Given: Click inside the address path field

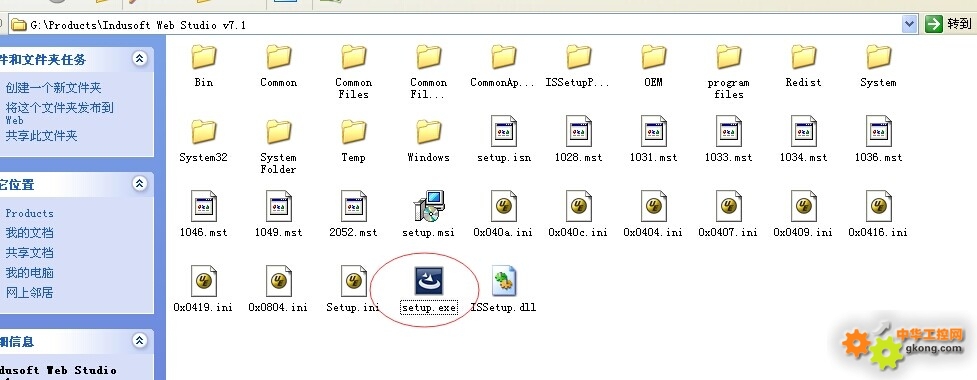Looking at the screenshot, I should pos(455,25).
